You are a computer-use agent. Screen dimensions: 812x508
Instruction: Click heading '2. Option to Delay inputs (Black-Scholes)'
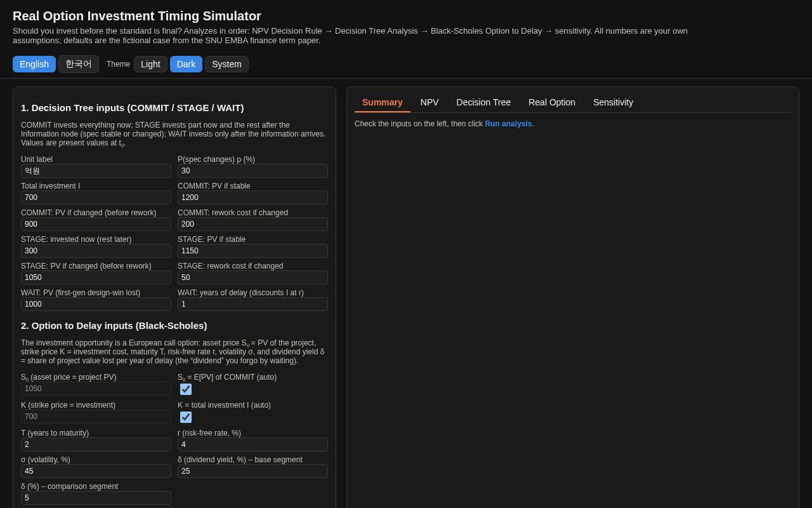[114, 326]
